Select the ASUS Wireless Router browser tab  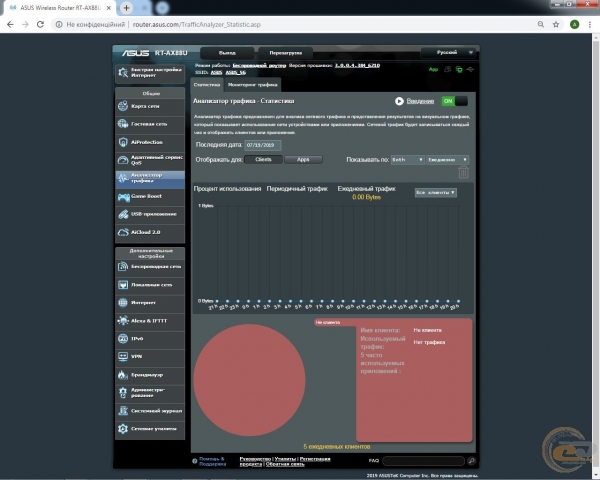coord(60,8)
